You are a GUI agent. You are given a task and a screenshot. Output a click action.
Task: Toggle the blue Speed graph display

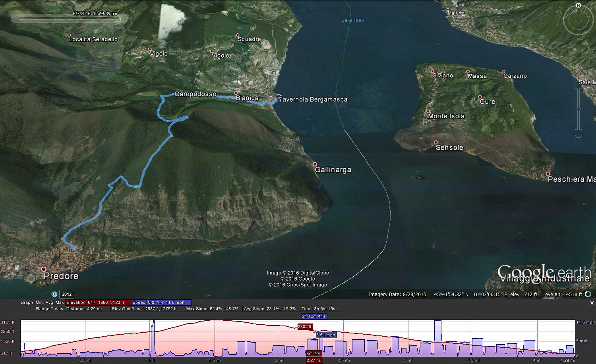[x=161, y=302]
